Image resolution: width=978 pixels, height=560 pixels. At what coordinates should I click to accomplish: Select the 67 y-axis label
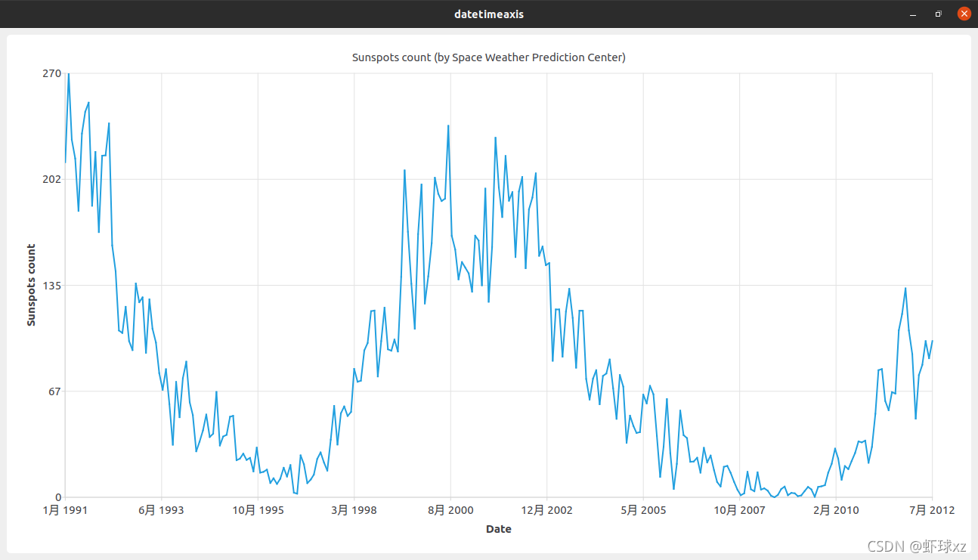(x=54, y=391)
